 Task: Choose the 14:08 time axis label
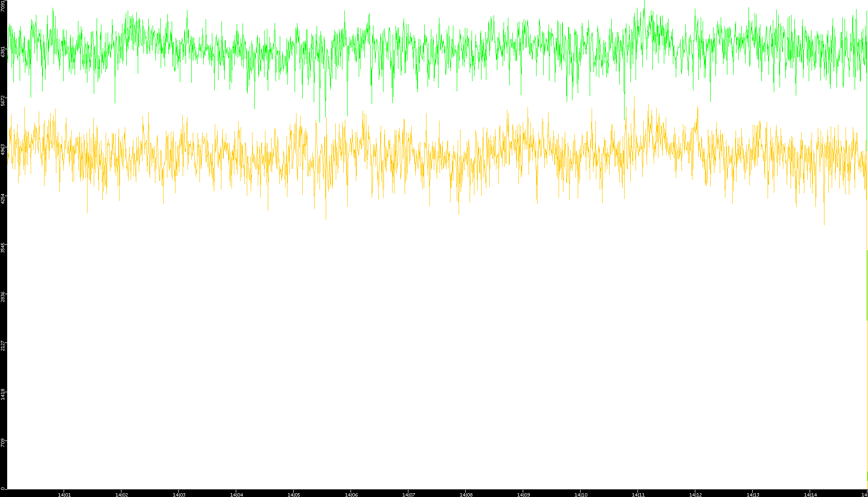pyautogui.click(x=466, y=495)
